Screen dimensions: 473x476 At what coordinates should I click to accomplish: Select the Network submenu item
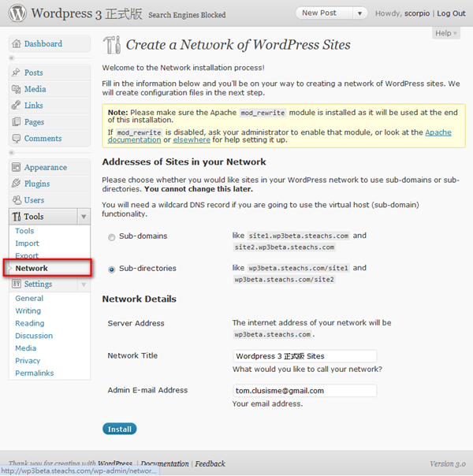pyautogui.click(x=32, y=269)
